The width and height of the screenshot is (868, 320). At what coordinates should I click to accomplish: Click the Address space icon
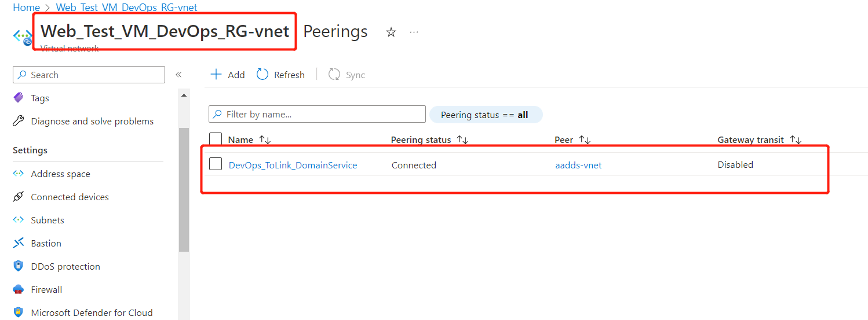point(19,174)
